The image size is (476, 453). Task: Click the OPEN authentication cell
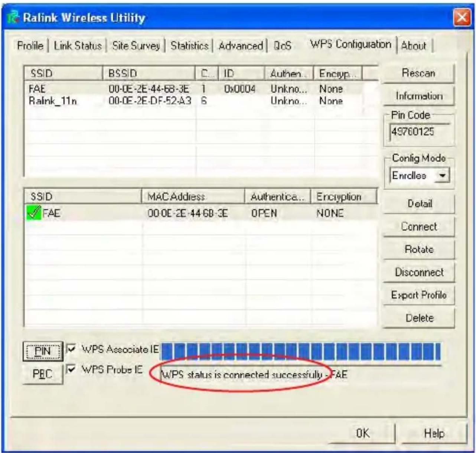point(264,213)
